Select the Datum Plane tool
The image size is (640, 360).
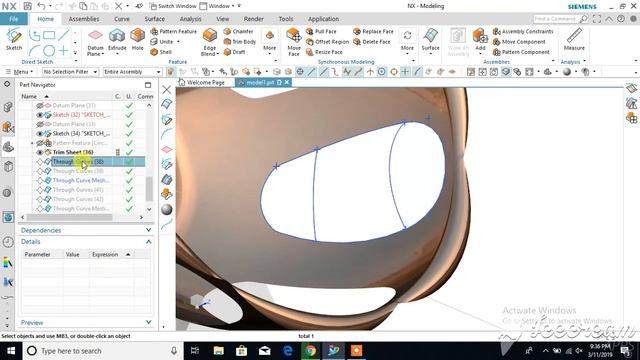tap(95, 42)
